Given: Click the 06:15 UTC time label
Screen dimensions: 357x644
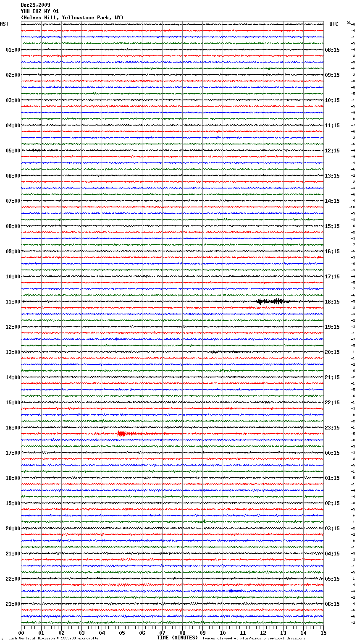Looking at the screenshot, I should coord(332,604).
